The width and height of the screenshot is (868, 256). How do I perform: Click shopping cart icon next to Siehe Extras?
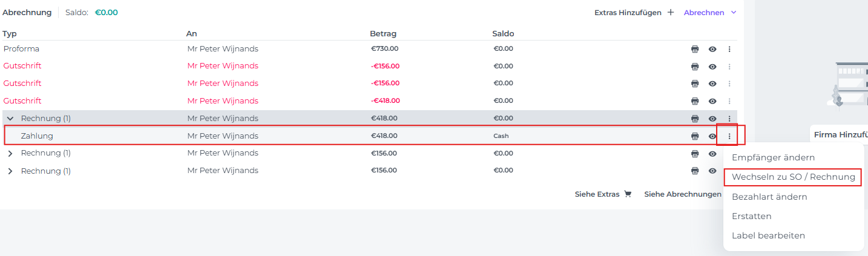[628, 194]
